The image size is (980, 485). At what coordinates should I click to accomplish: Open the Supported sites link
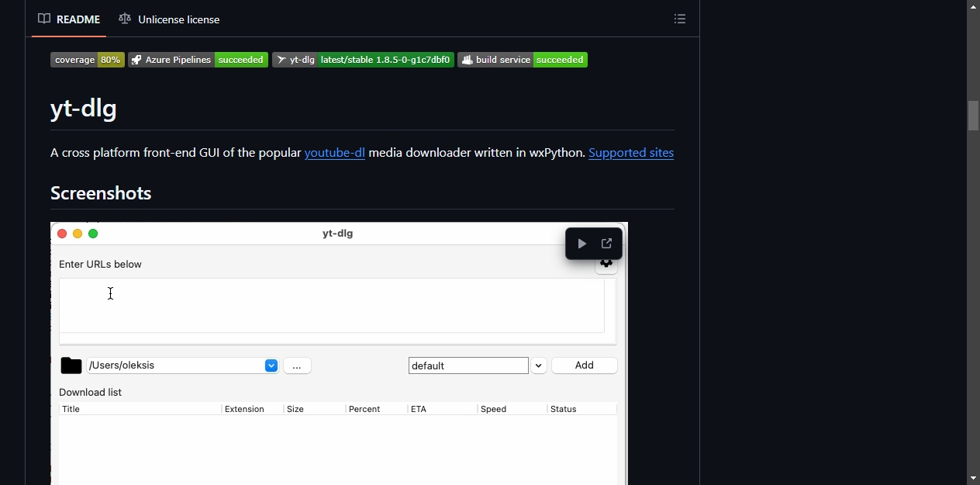tap(631, 153)
